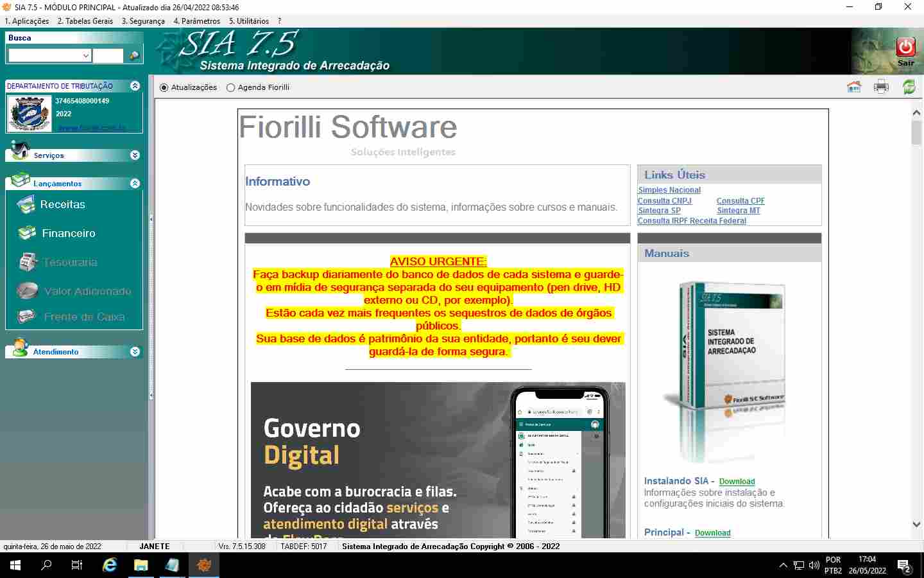924x578 pixels.
Task: Click the Simples Nacional link
Action: [669, 190]
